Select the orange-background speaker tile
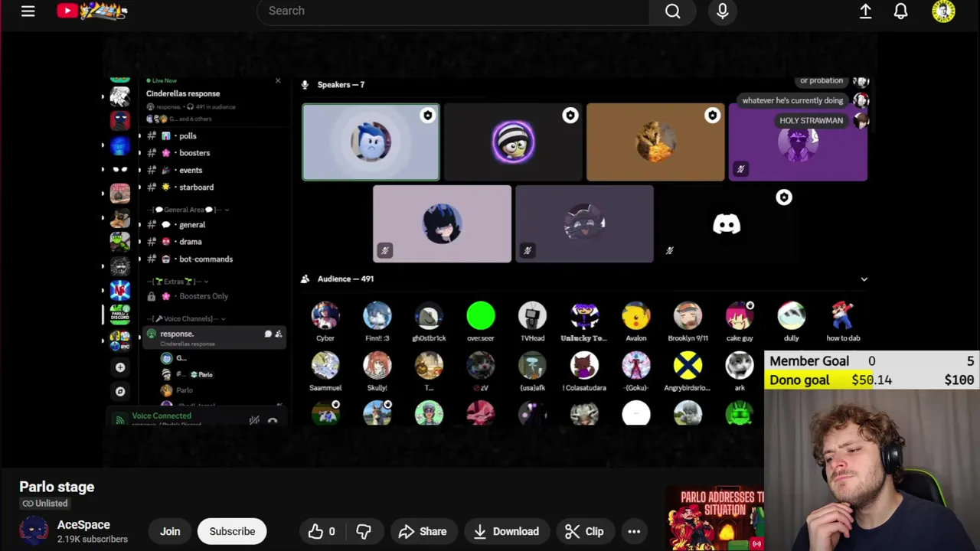The image size is (980, 551). point(655,142)
